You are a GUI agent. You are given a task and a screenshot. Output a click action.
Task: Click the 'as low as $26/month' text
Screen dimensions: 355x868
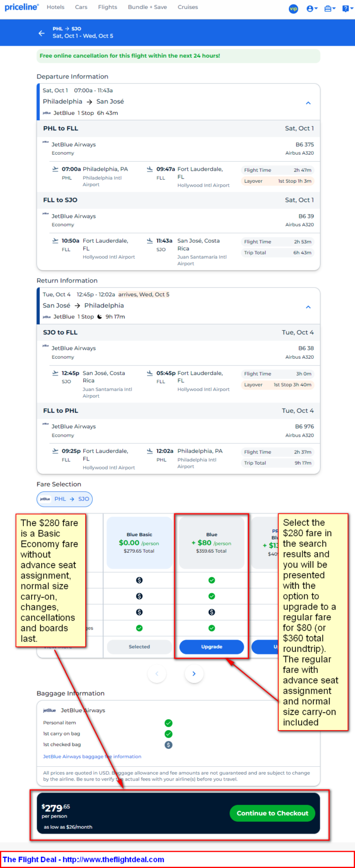tap(68, 827)
